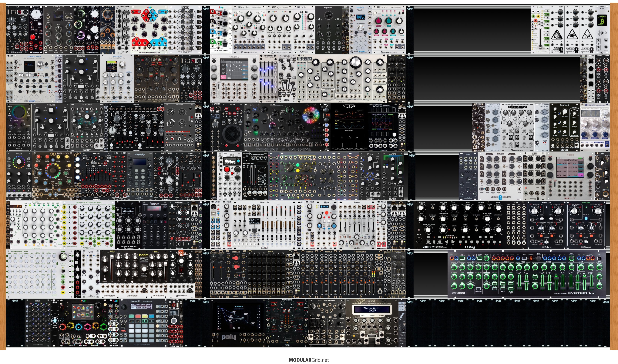Open the Pingable Envelope Generator module
618x364 pixels.
point(149,29)
